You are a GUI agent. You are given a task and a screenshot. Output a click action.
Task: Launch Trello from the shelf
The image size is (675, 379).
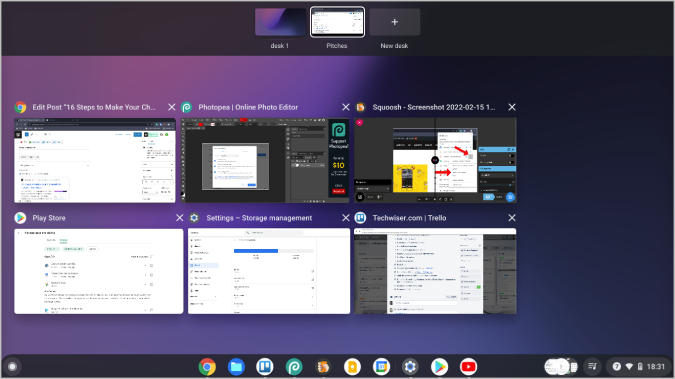click(x=265, y=367)
